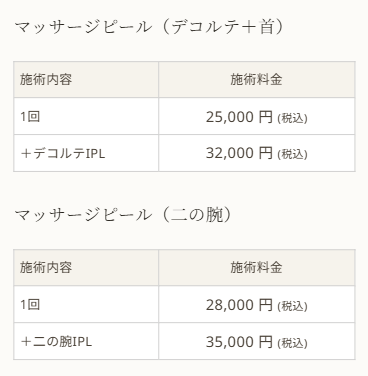Click the ＋デコルテIPL row label
This screenshot has width=368, height=376.
[63, 153]
